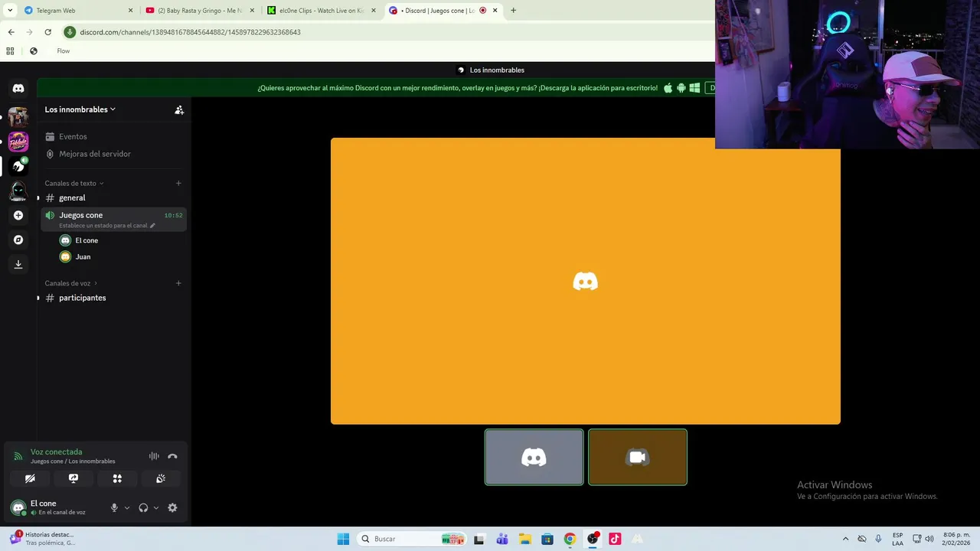Collapse the Canales de texto category
Image resolution: width=980 pixels, height=551 pixels.
(74, 183)
